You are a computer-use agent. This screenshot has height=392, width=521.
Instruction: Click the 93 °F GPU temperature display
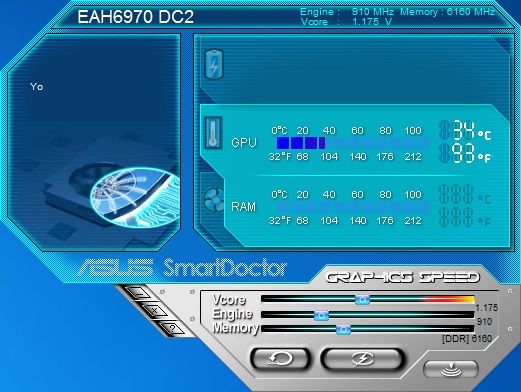pyautogui.click(x=465, y=153)
